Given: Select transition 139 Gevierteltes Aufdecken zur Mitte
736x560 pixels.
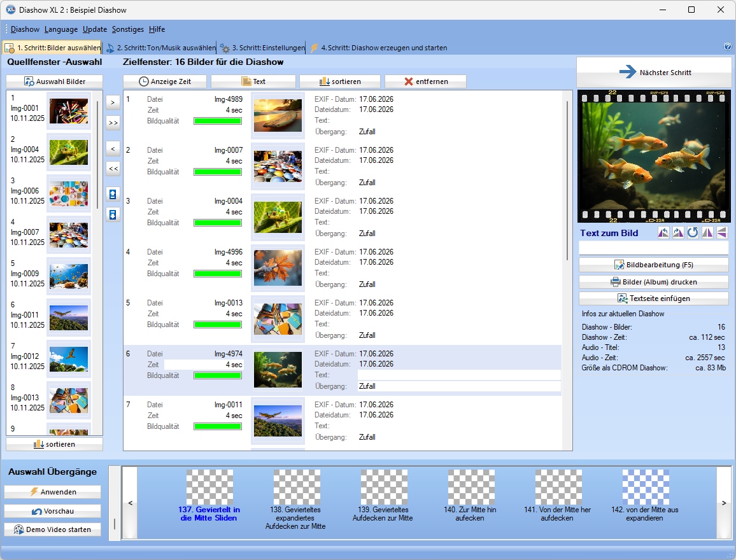Looking at the screenshot, I should (x=383, y=496).
